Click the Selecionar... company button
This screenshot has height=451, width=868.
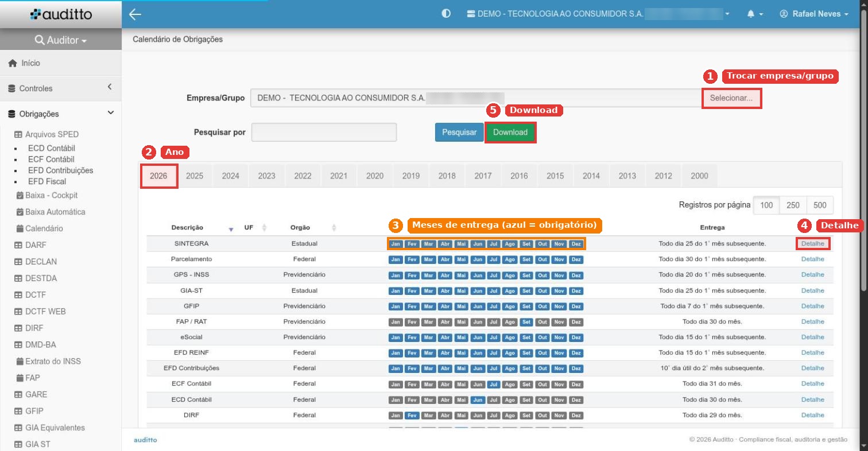coord(731,98)
